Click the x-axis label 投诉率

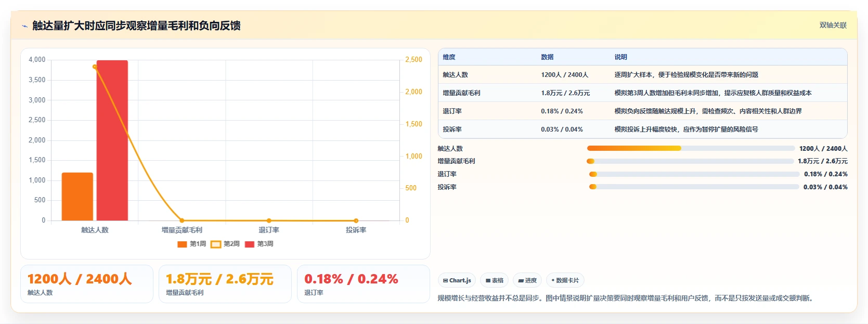click(x=356, y=230)
